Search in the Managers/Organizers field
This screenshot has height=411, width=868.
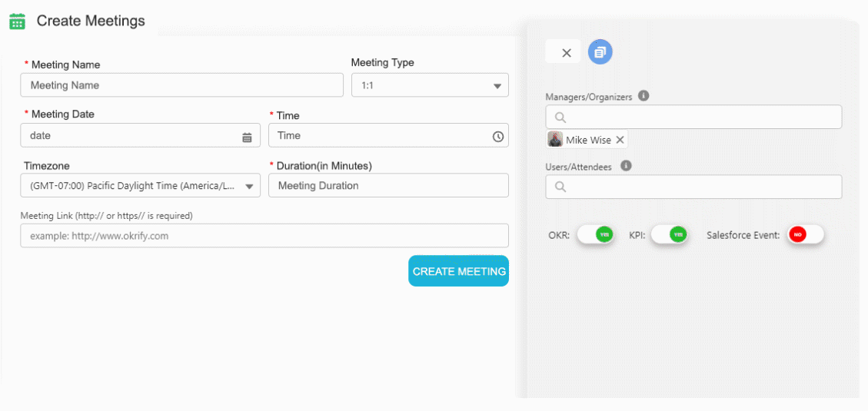(x=700, y=118)
